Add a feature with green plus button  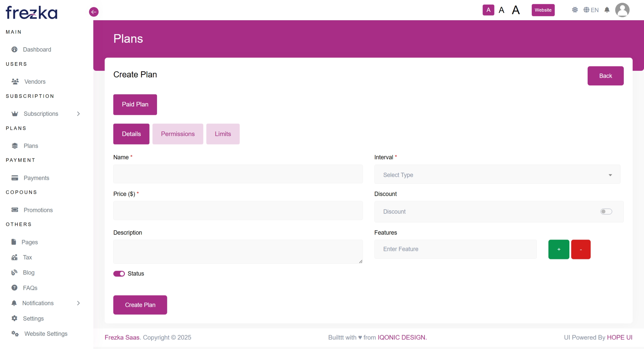click(559, 250)
